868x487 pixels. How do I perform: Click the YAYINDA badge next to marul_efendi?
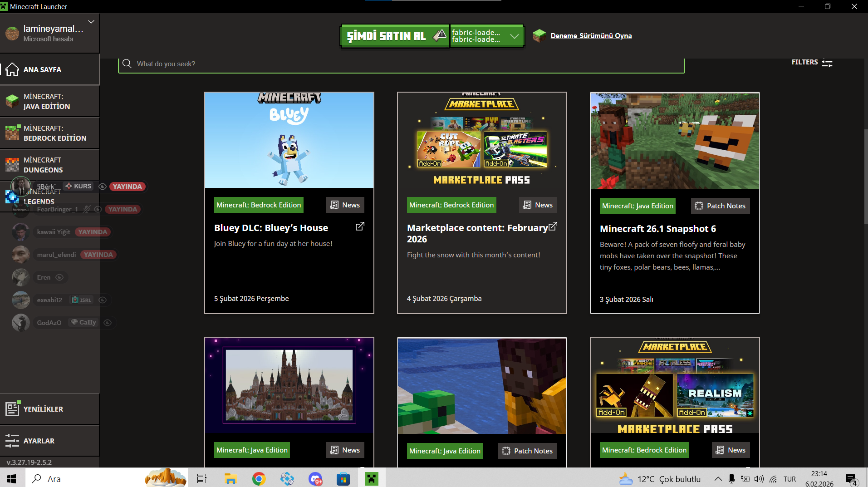point(98,255)
